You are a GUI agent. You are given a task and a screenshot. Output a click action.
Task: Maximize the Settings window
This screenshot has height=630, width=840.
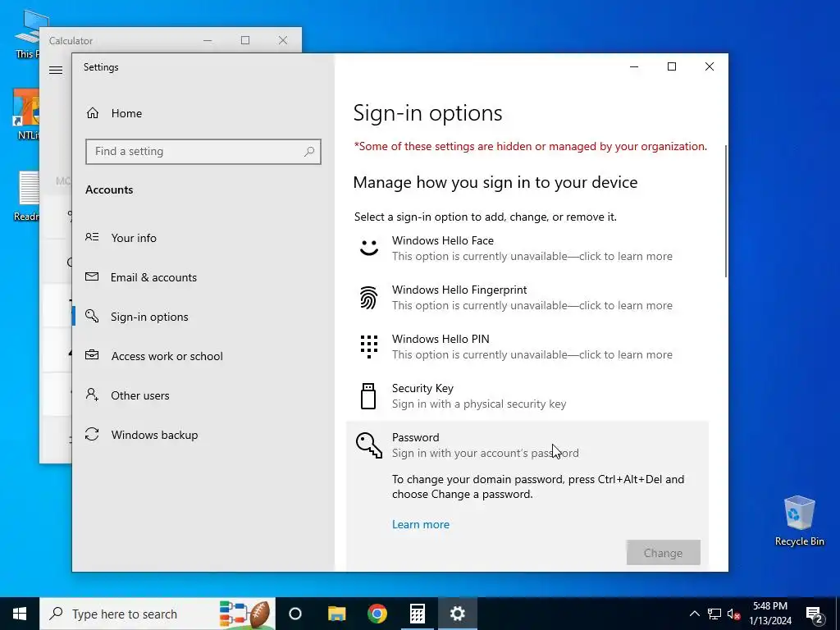pos(671,66)
